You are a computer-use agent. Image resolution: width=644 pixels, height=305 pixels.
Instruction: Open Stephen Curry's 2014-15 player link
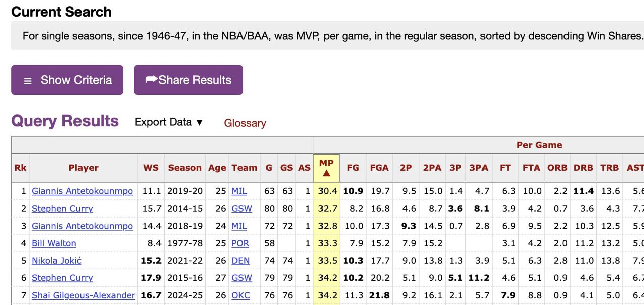(62, 208)
